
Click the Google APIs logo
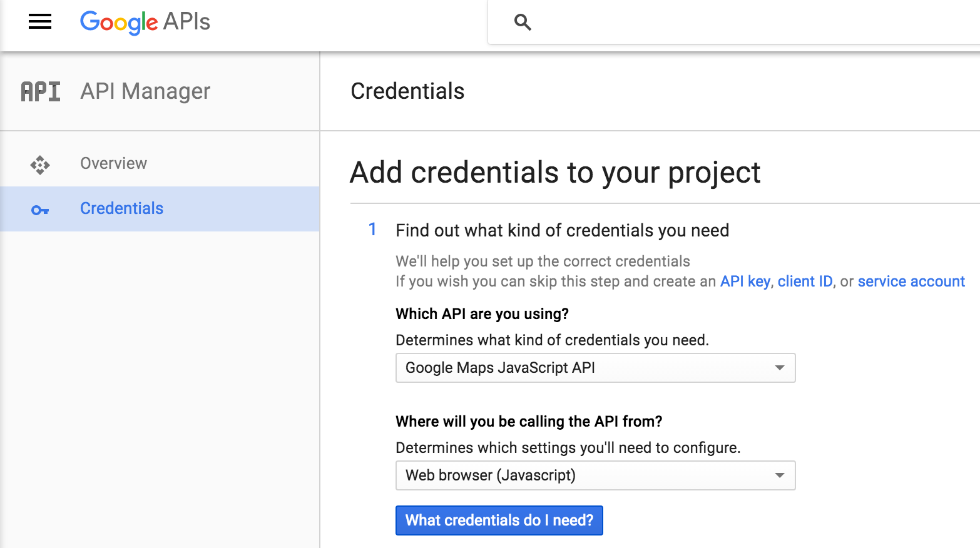tap(145, 22)
